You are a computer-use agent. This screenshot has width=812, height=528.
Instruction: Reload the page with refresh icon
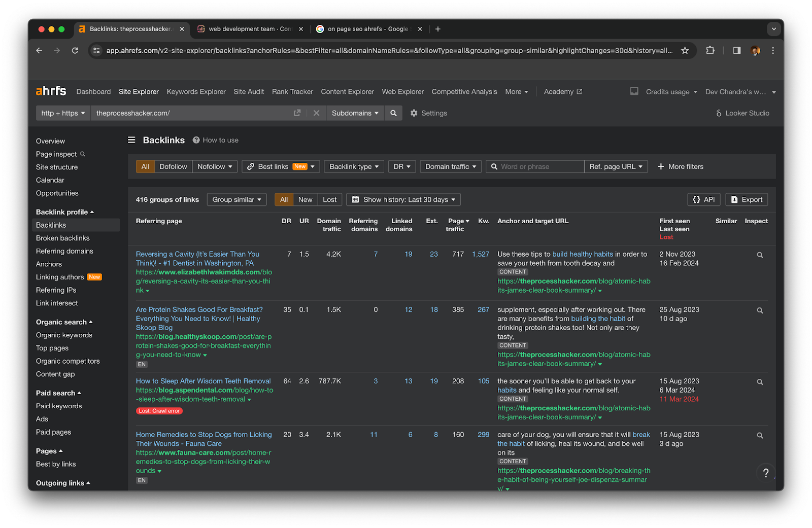(x=75, y=50)
